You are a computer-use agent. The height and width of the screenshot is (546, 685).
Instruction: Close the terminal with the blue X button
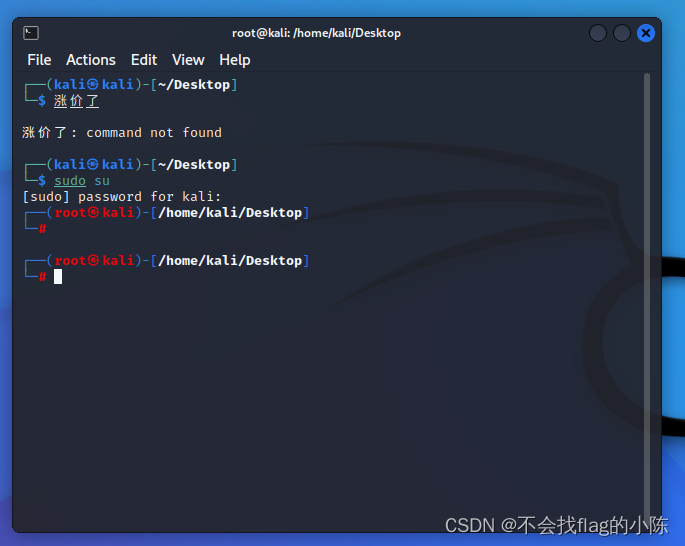click(646, 33)
